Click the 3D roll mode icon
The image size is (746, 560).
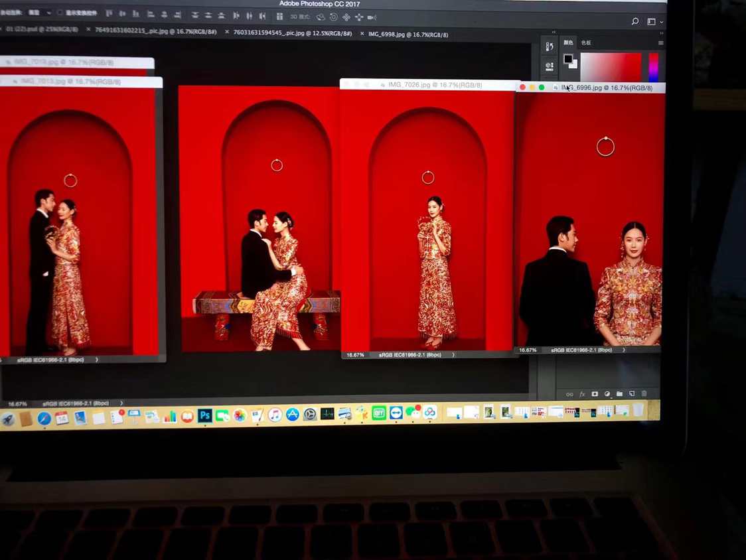tap(334, 17)
